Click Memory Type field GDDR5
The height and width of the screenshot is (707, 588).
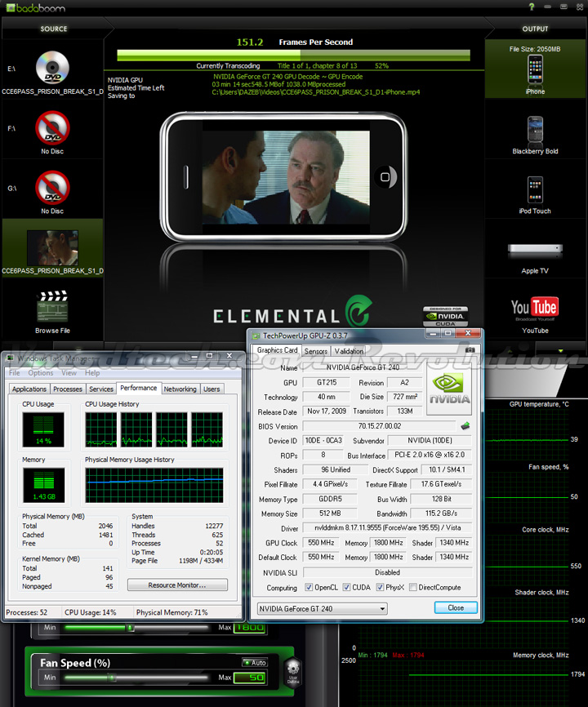(x=330, y=499)
